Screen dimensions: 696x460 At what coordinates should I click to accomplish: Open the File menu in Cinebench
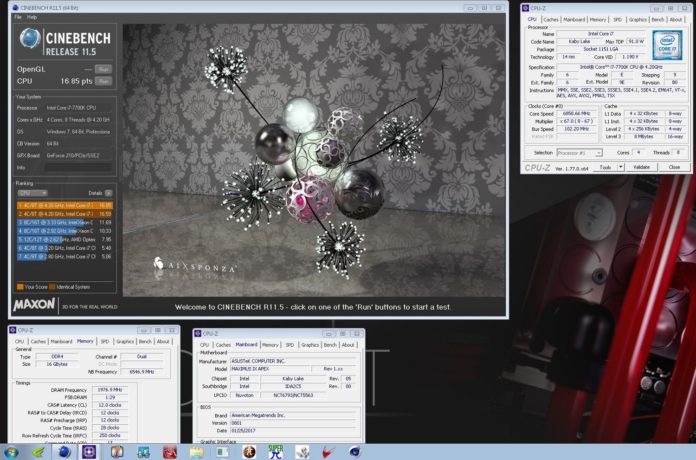pos(18,17)
